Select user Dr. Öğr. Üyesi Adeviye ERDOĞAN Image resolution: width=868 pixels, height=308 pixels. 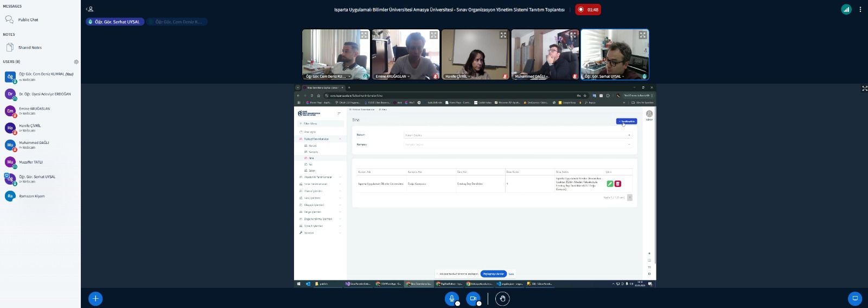pyautogui.click(x=40, y=94)
